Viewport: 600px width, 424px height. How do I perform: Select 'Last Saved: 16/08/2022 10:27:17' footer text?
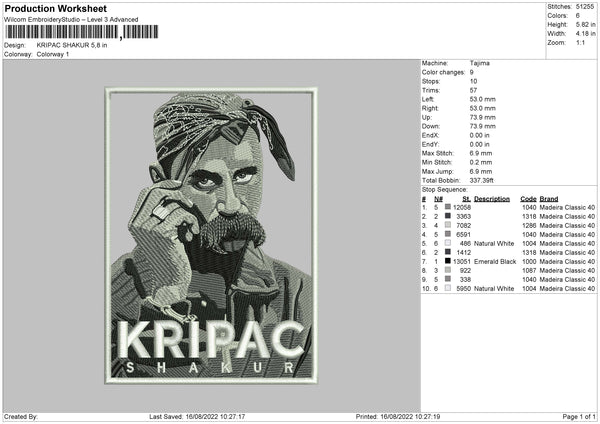[x=197, y=416]
